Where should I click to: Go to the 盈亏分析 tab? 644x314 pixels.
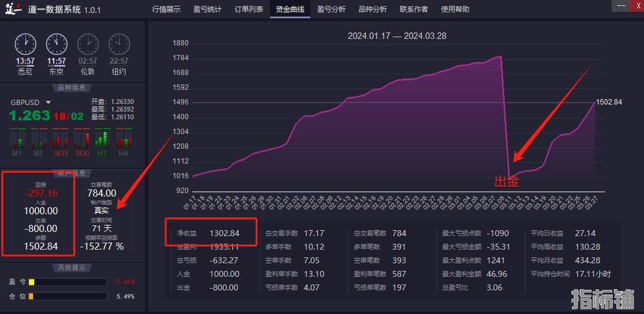[x=331, y=9]
